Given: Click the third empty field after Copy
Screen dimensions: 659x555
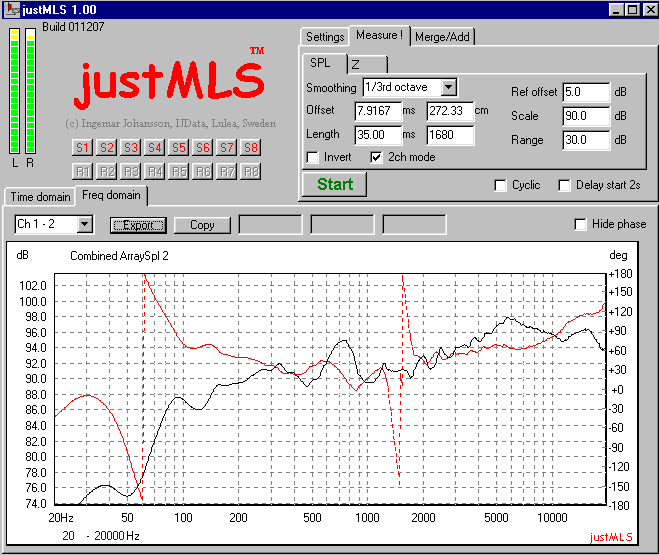Looking at the screenshot, I should [414, 224].
